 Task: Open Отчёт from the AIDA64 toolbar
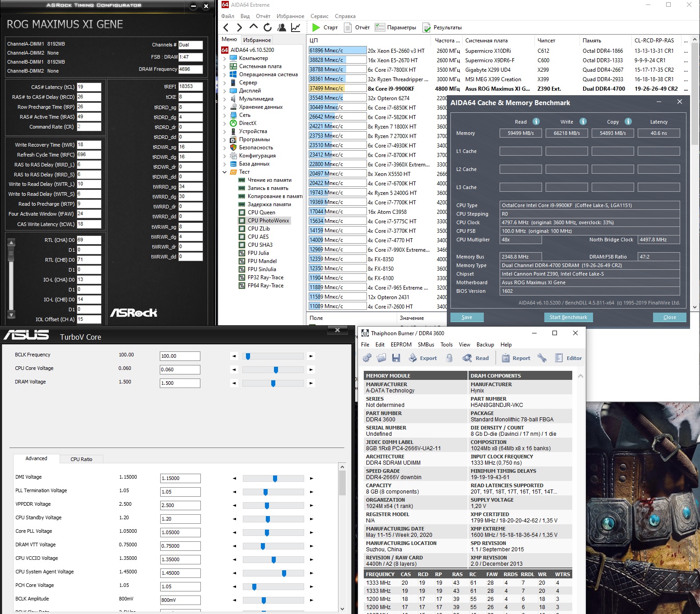357,28
